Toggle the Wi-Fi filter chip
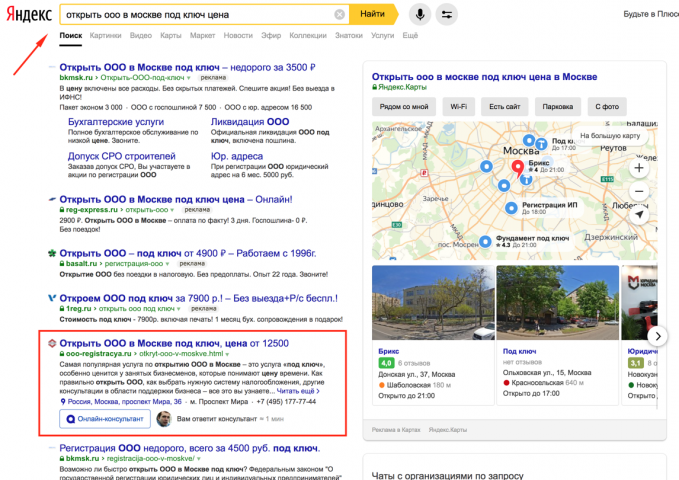 (x=459, y=107)
